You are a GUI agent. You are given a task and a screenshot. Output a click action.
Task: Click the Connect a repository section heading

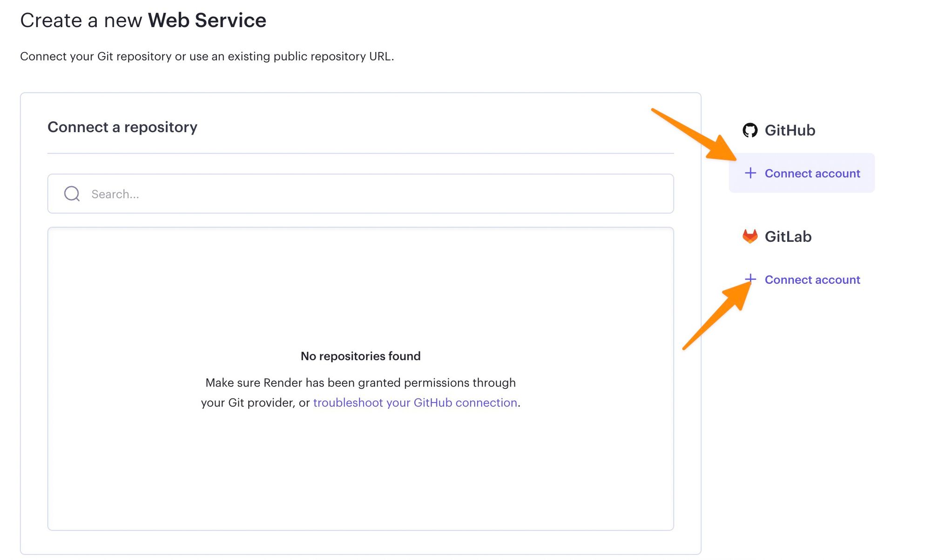pyautogui.click(x=122, y=127)
